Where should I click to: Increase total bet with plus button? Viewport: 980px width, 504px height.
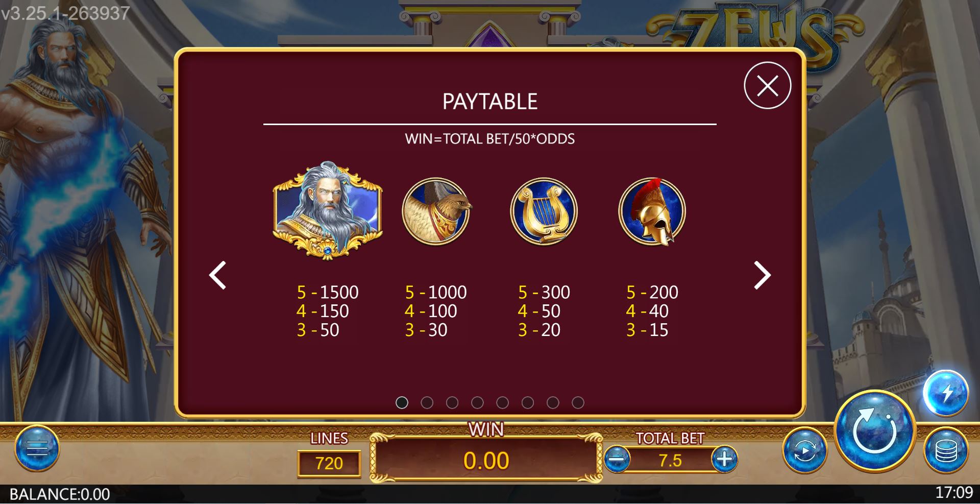tap(724, 459)
